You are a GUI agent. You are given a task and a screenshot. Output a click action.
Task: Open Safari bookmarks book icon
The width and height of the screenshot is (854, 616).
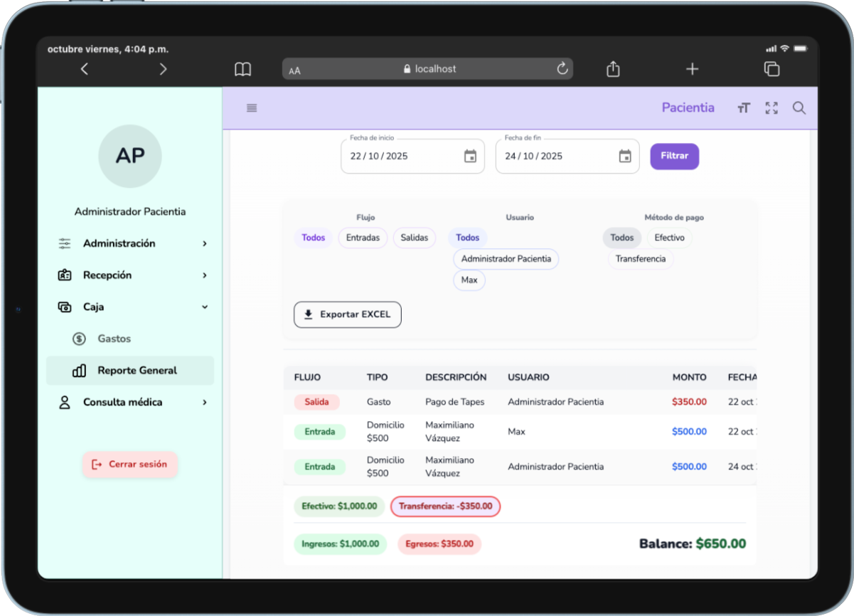point(242,69)
